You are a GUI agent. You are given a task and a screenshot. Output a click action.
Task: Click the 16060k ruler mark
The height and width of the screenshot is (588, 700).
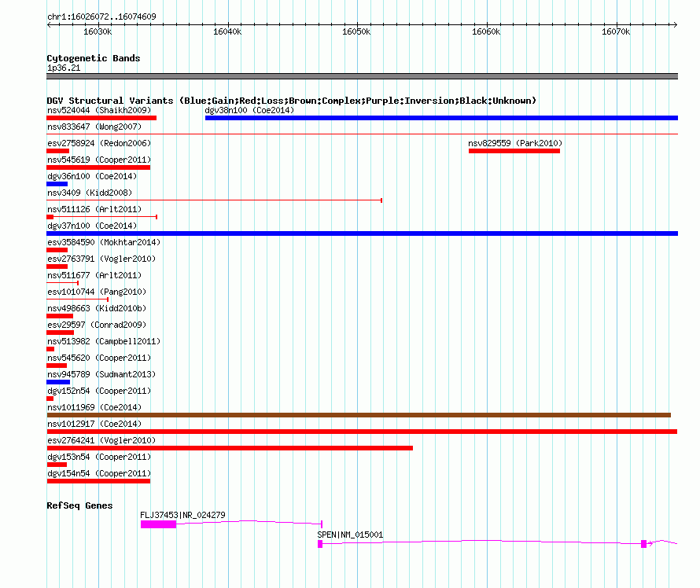point(486,31)
